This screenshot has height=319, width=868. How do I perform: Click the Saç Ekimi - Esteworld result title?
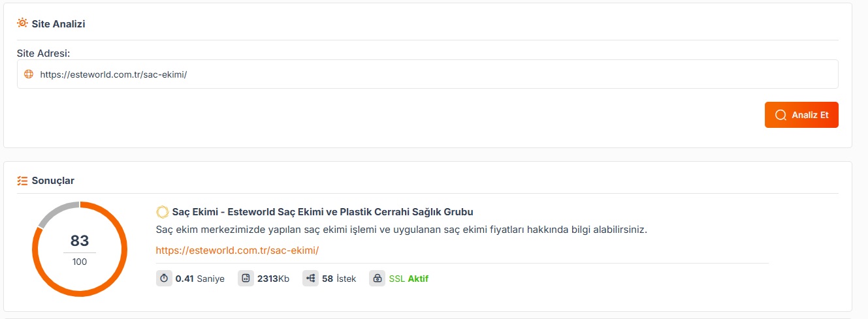tap(323, 212)
